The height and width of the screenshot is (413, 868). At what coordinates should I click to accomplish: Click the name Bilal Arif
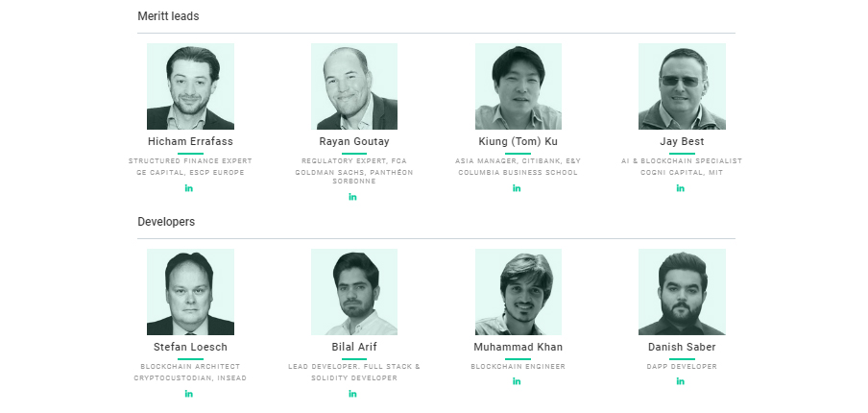[x=354, y=347]
